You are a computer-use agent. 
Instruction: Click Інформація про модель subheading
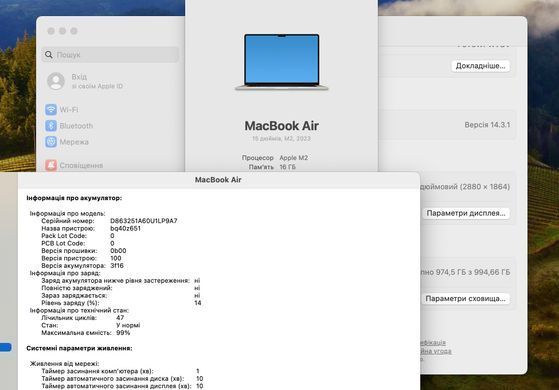[x=67, y=213]
